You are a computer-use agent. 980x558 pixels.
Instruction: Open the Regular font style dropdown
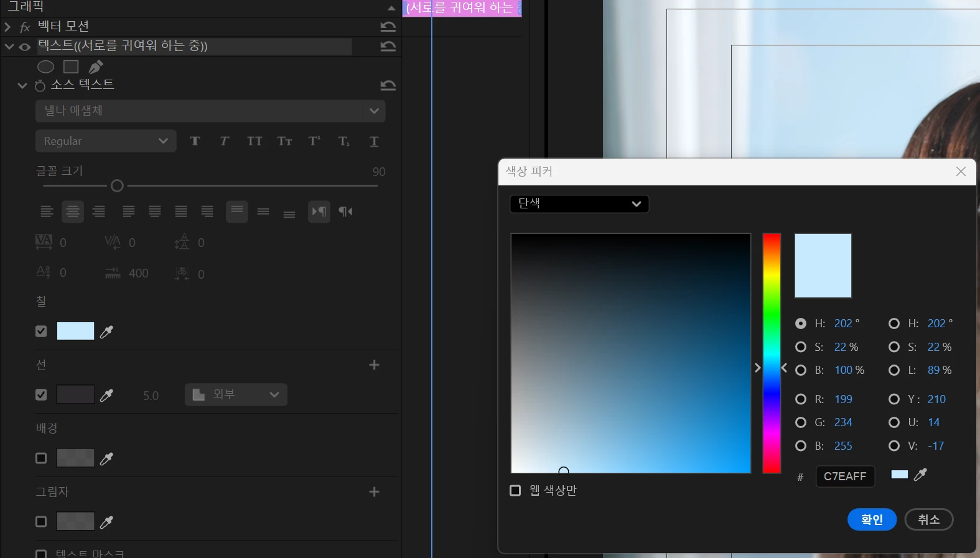click(106, 141)
